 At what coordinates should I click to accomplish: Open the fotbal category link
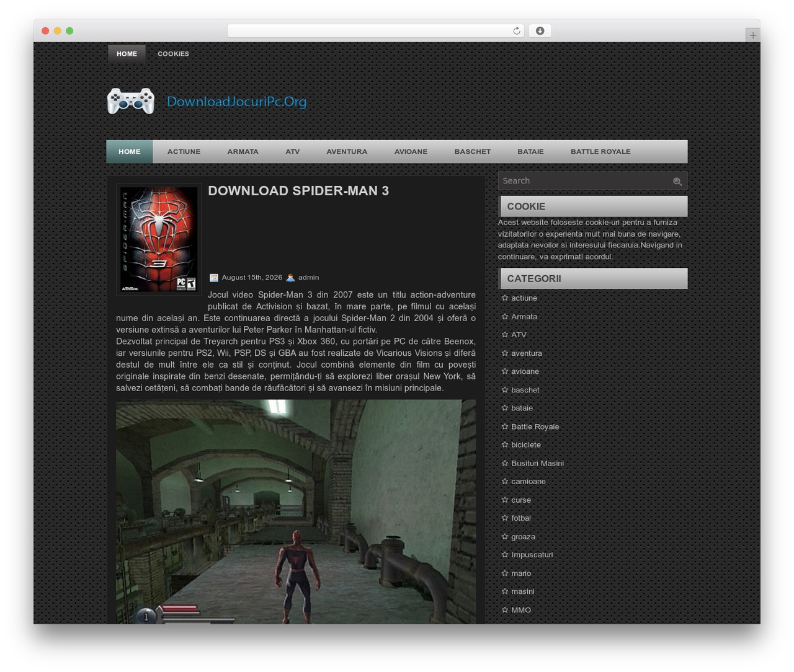521,518
